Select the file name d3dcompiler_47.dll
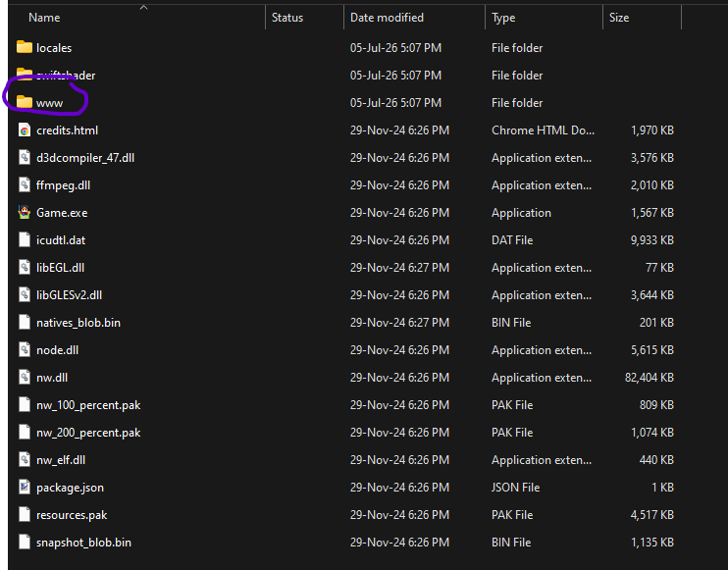Viewport: 728px width, 570px height. pos(85,158)
